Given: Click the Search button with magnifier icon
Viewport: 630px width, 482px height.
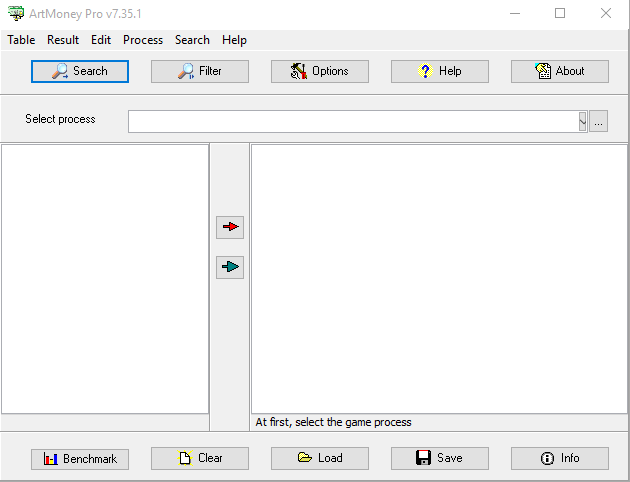Looking at the screenshot, I should click(x=80, y=71).
